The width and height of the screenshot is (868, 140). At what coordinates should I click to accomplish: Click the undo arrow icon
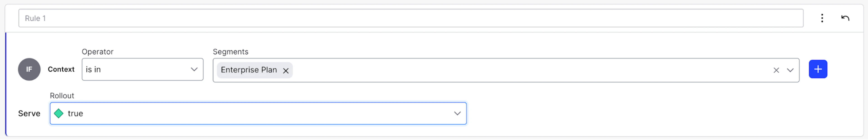tap(846, 18)
